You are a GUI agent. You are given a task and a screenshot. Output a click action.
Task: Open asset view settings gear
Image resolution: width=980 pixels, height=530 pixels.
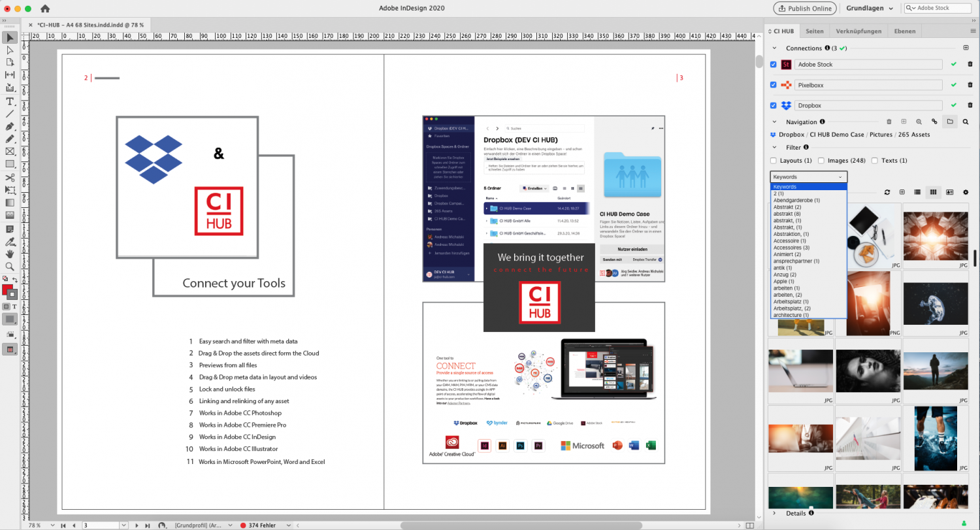point(966,192)
